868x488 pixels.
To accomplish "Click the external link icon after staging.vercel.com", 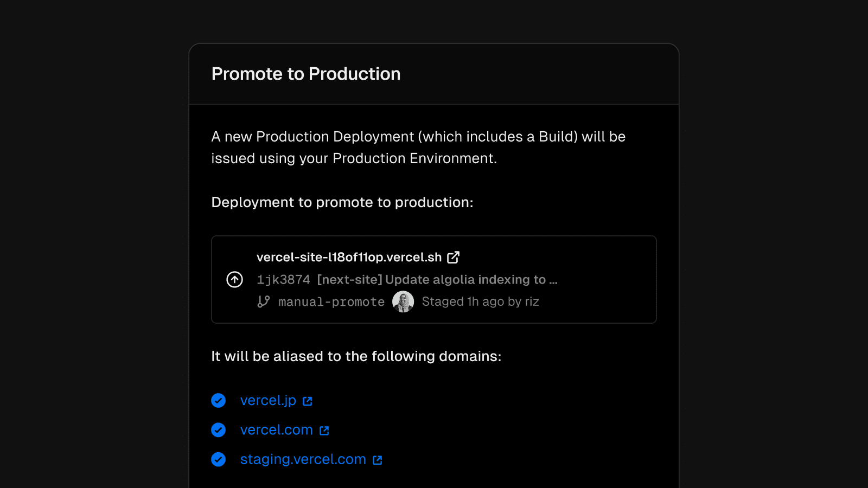I will [x=378, y=460].
